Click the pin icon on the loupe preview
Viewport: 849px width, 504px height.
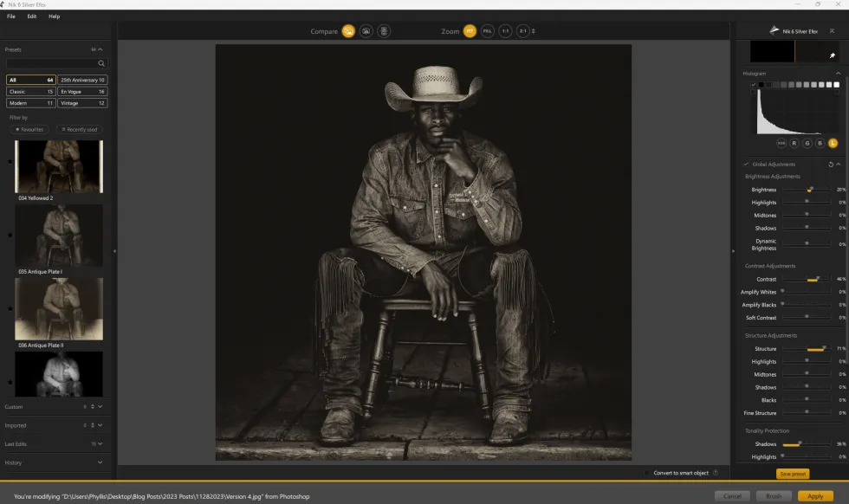[833, 55]
